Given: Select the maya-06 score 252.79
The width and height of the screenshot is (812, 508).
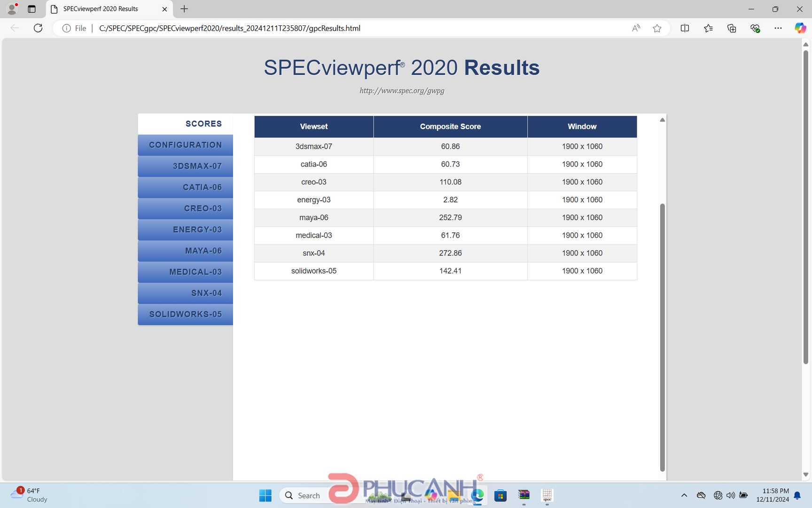Looking at the screenshot, I should [x=450, y=218].
